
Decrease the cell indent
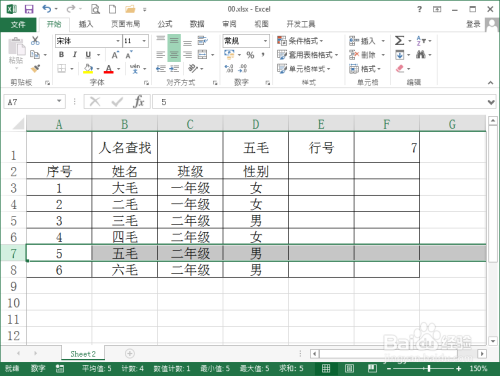point(161,69)
